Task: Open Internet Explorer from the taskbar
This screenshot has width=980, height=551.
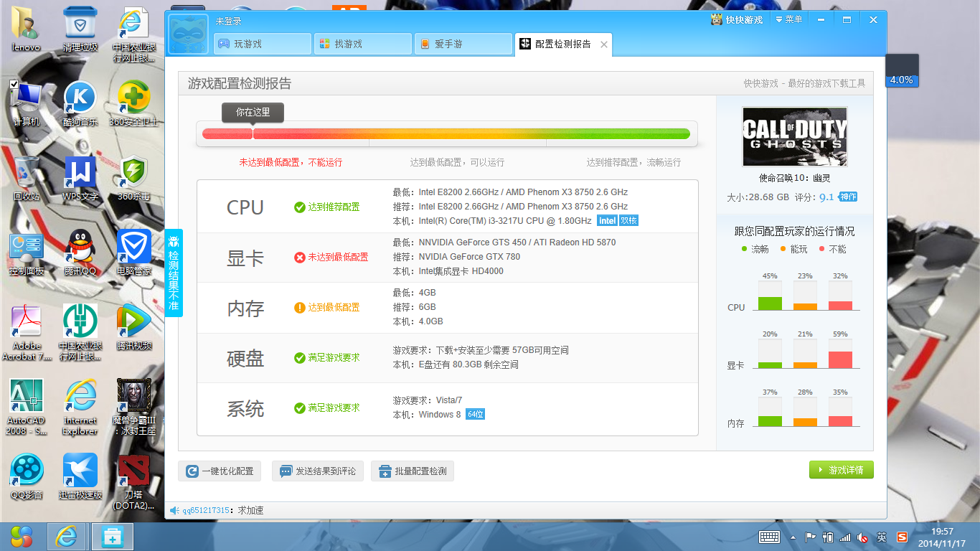Action: [x=66, y=537]
